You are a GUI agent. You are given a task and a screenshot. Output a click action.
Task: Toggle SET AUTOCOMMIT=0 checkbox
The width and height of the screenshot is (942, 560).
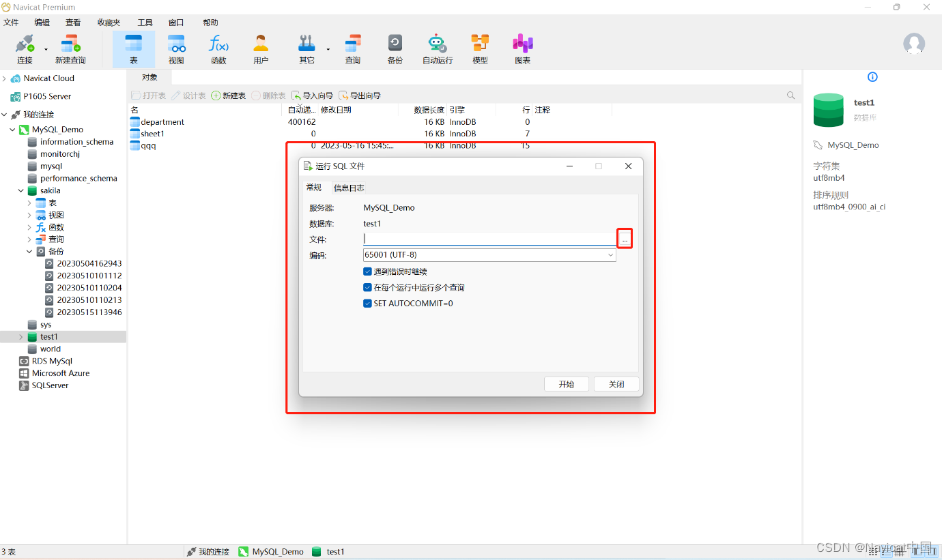pyautogui.click(x=368, y=303)
